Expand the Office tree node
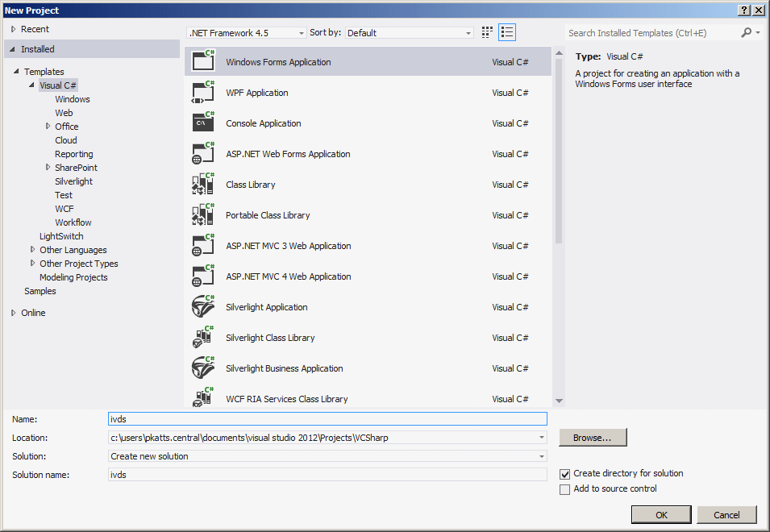The width and height of the screenshot is (770, 532). click(48, 126)
